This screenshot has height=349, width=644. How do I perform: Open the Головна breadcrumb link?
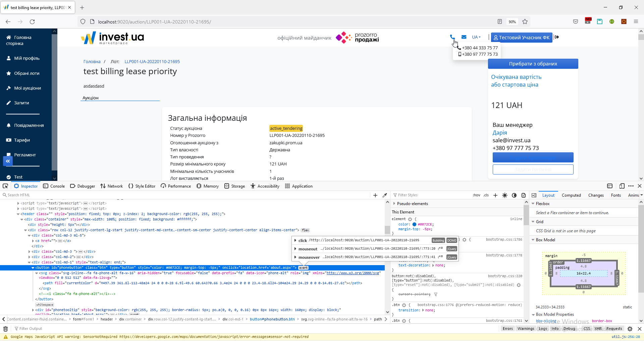pos(92,62)
